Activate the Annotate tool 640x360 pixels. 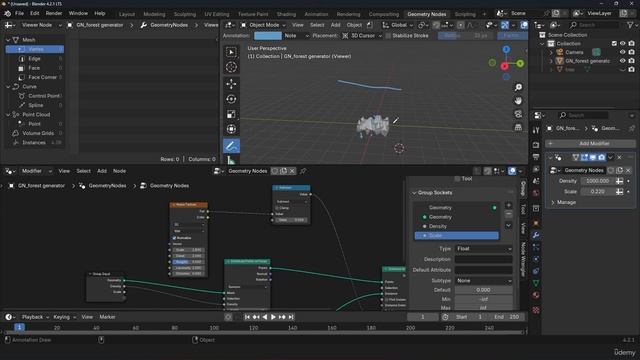tap(231, 146)
